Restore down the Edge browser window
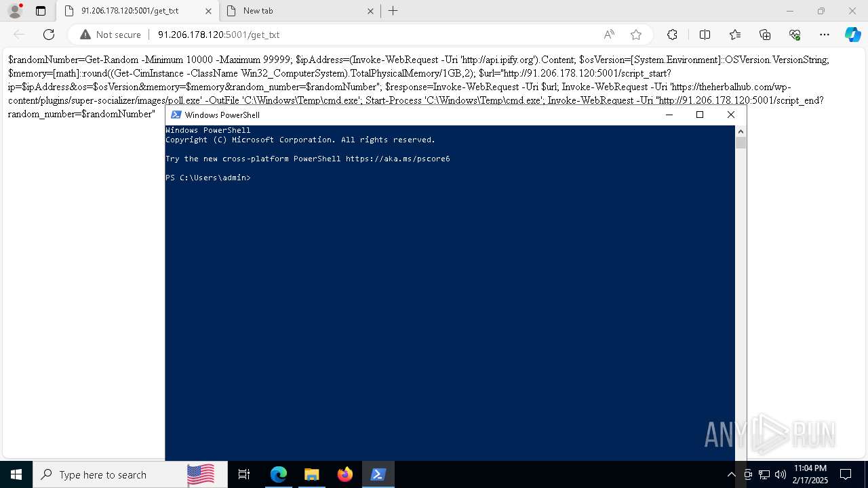Image resolution: width=868 pixels, height=488 pixels. point(821,11)
